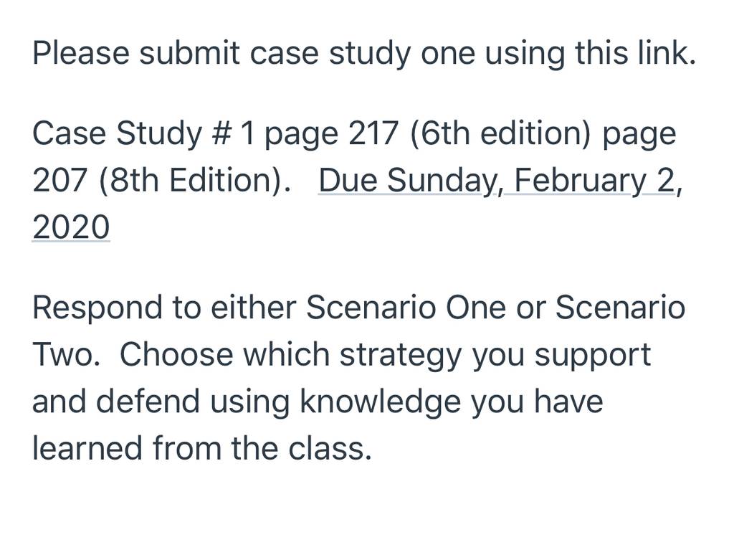734x560 pixels.
Task: Click the 'page 217' text
Action: coord(331,133)
